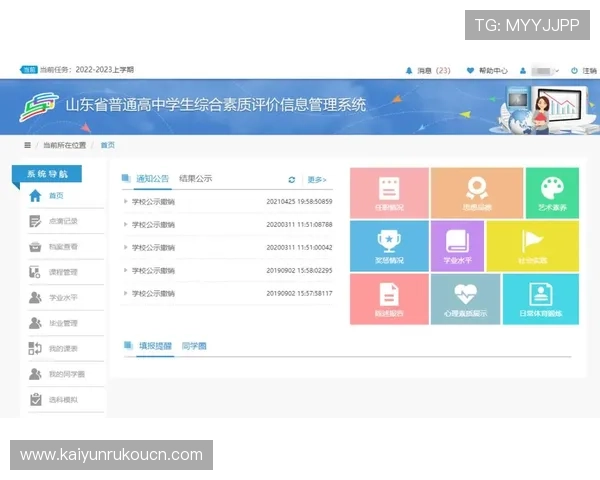This screenshot has width=600, height=480.
Task: Click the bell 消息 (23) notifications
Action: [428, 70]
